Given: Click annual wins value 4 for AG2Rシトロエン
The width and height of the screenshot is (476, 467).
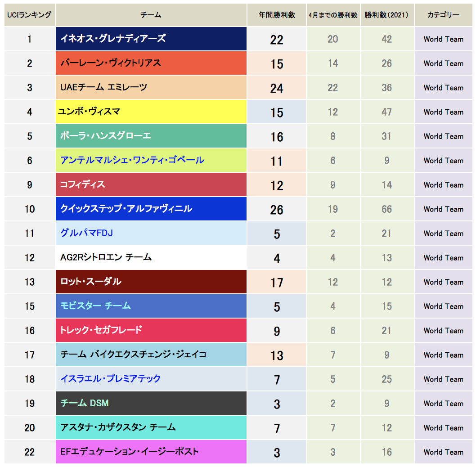Looking at the screenshot, I should click(277, 258).
